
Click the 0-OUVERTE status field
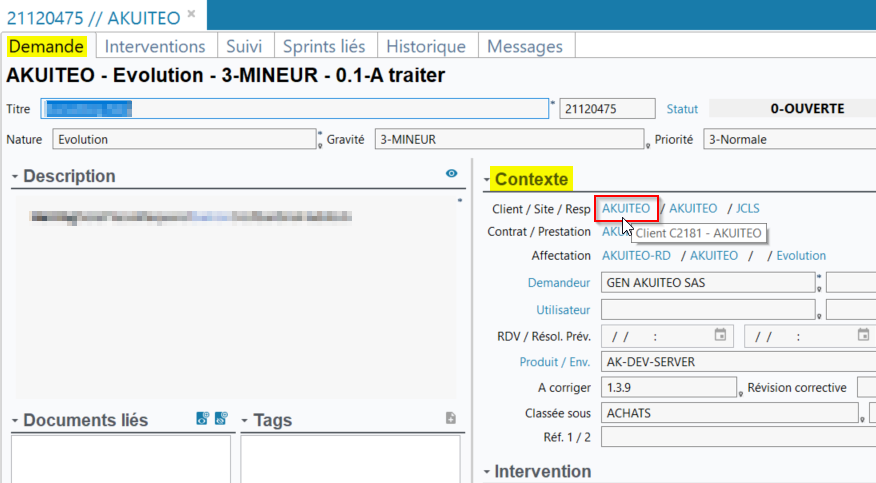click(x=793, y=108)
